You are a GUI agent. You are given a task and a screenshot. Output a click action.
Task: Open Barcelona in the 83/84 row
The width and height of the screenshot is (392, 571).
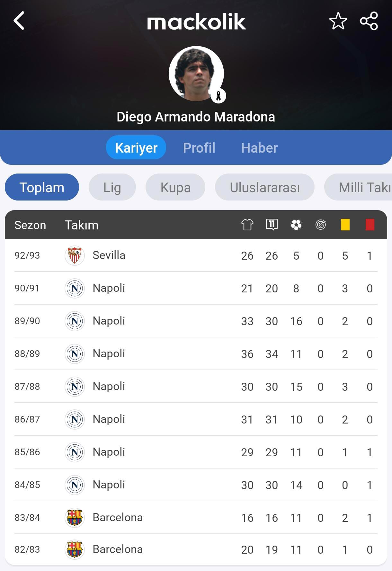click(x=118, y=518)
